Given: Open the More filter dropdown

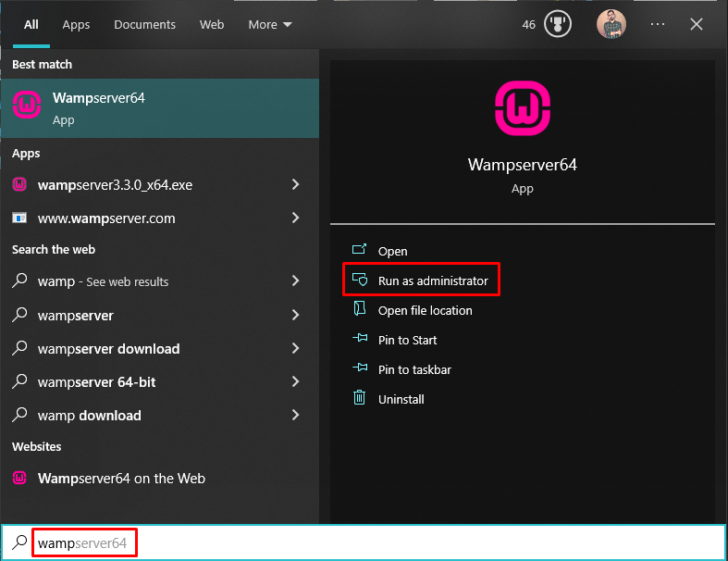Looking at the screenshot, I should point(270,25).
